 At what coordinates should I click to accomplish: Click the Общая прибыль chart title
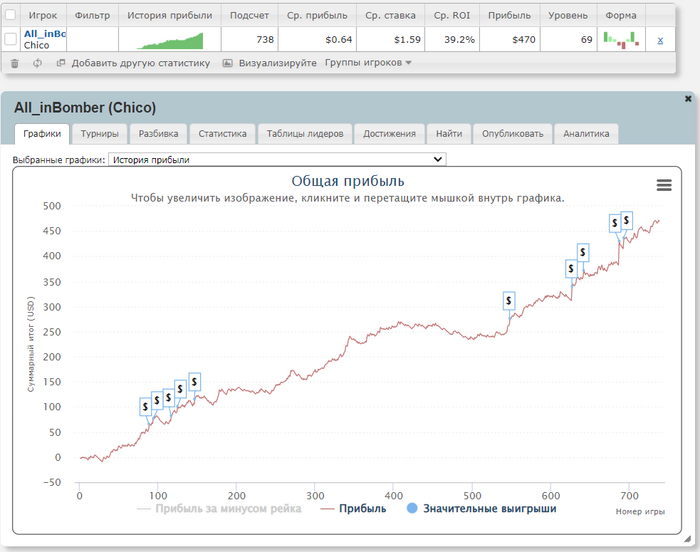coord(348,181)
